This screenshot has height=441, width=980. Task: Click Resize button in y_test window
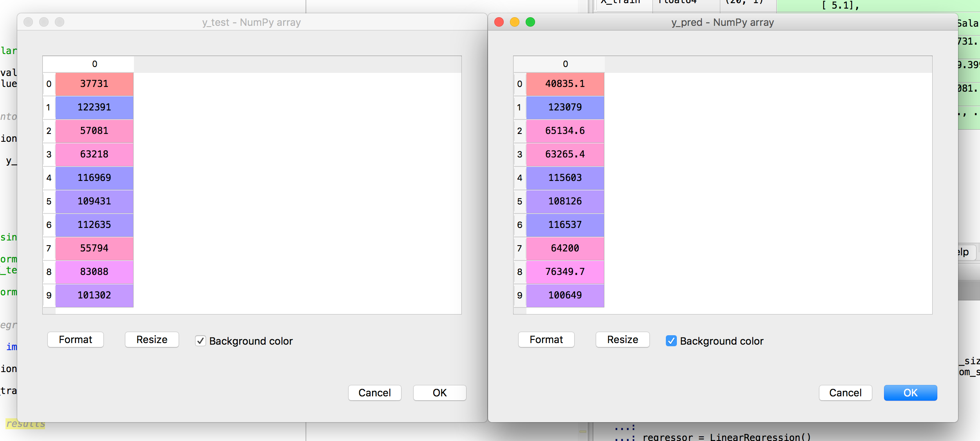pos(152,340)
